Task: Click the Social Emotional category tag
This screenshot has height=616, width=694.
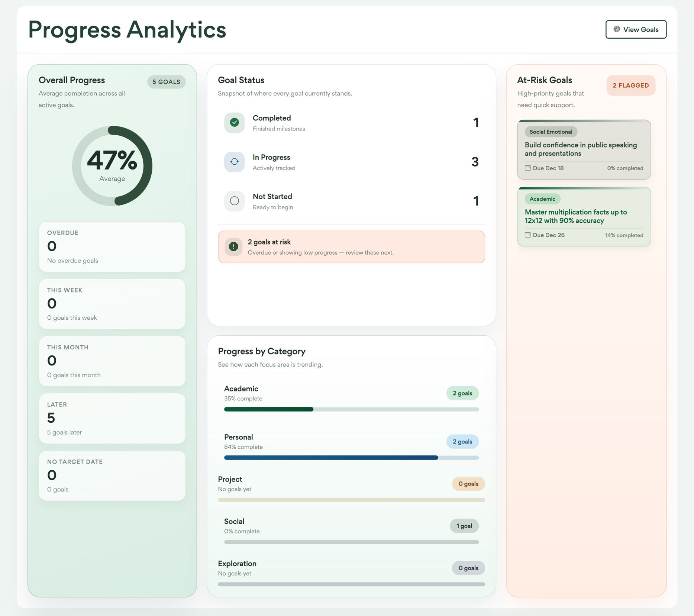Action: [x=551, y=132]
